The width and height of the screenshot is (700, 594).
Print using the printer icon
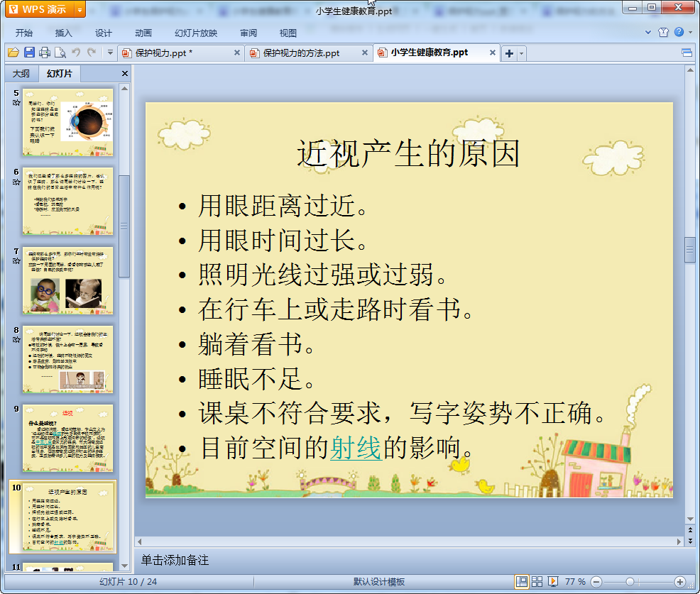pyautogui.click(x=45, y=53)
